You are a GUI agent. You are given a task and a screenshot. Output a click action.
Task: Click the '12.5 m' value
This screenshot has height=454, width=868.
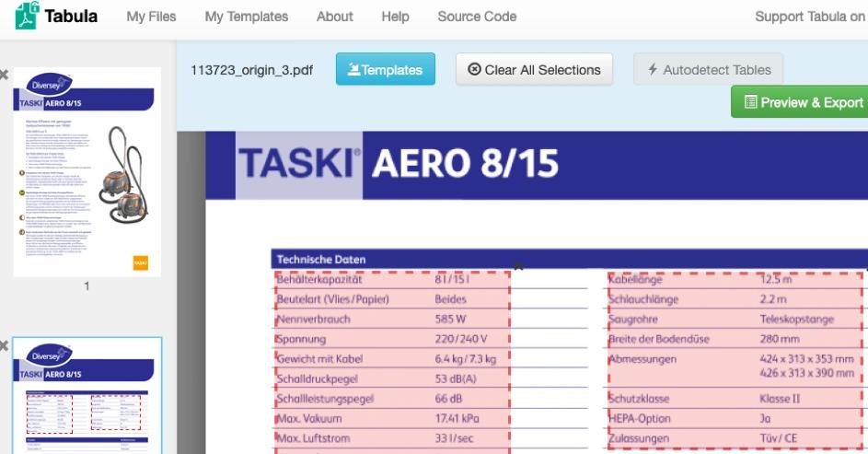[x=776, y=279]
